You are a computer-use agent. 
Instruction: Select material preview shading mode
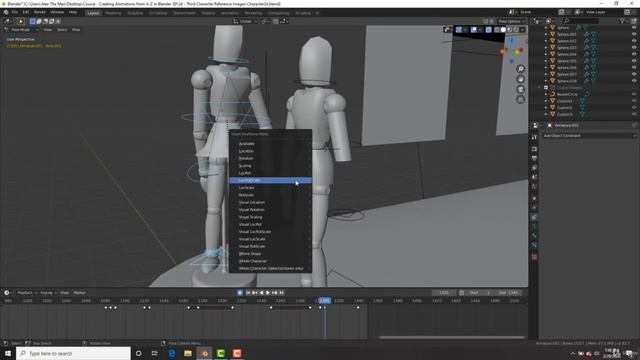509,30
